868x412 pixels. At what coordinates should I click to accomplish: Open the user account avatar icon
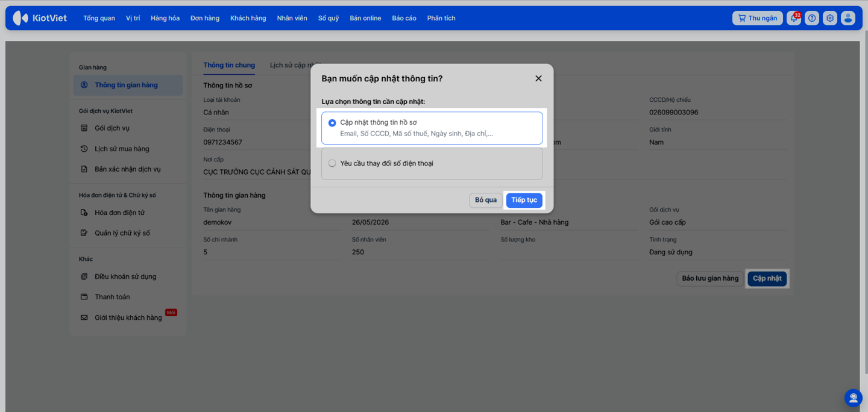tap(848, 18)
